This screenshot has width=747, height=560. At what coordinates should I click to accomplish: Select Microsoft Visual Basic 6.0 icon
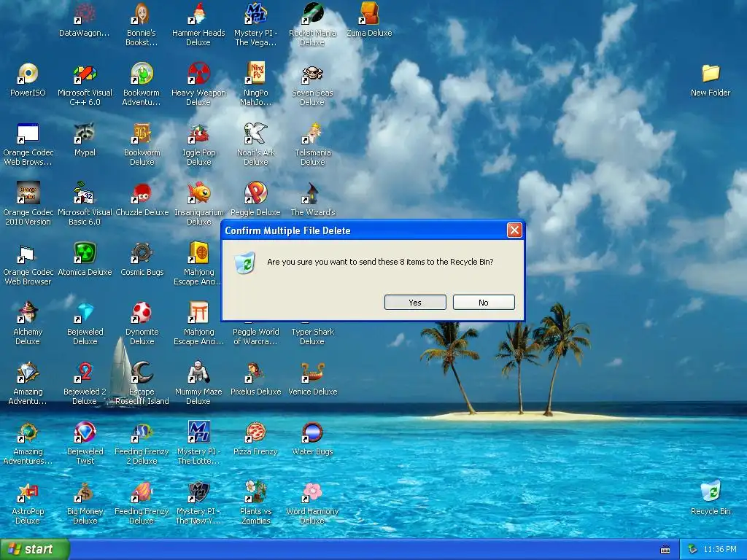coord(85,204)
